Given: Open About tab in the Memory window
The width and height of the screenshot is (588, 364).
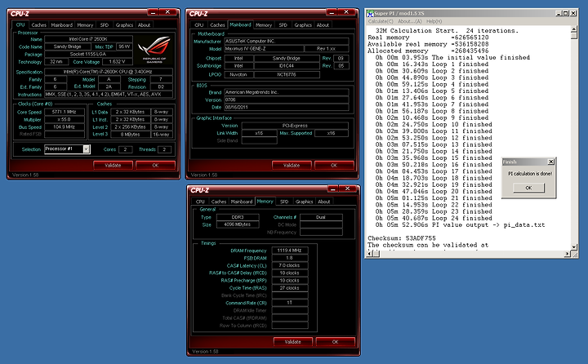Looking at the screenshot, I should pyautogui.click(x=324, y=202).
